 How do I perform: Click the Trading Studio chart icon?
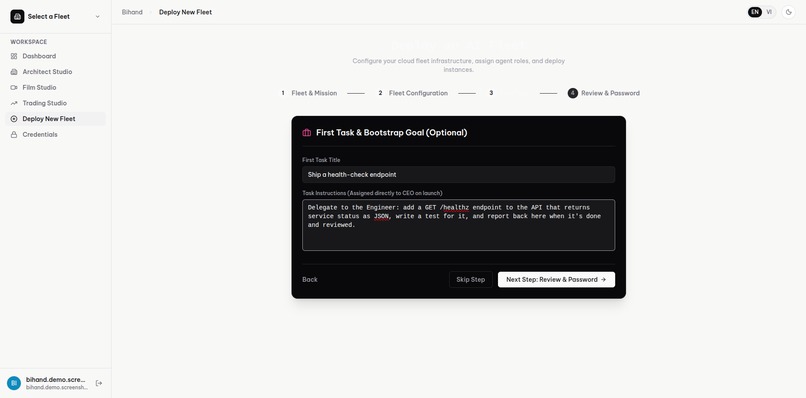pos(14,103)
